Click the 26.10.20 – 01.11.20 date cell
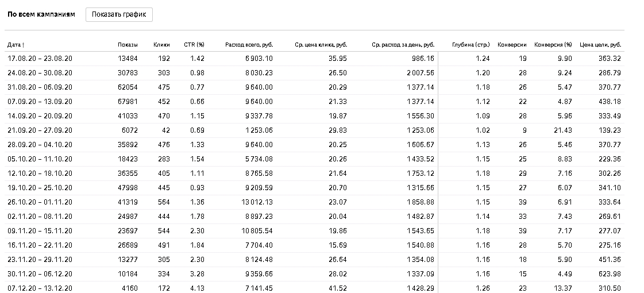644x293 pixels. click(40, 202)
